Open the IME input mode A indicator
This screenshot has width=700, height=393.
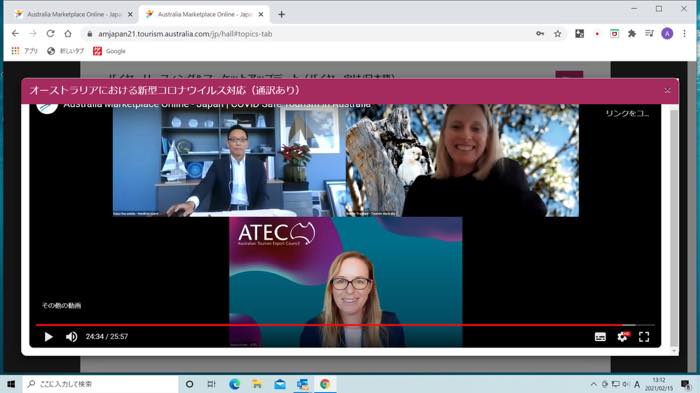point(637,384)
